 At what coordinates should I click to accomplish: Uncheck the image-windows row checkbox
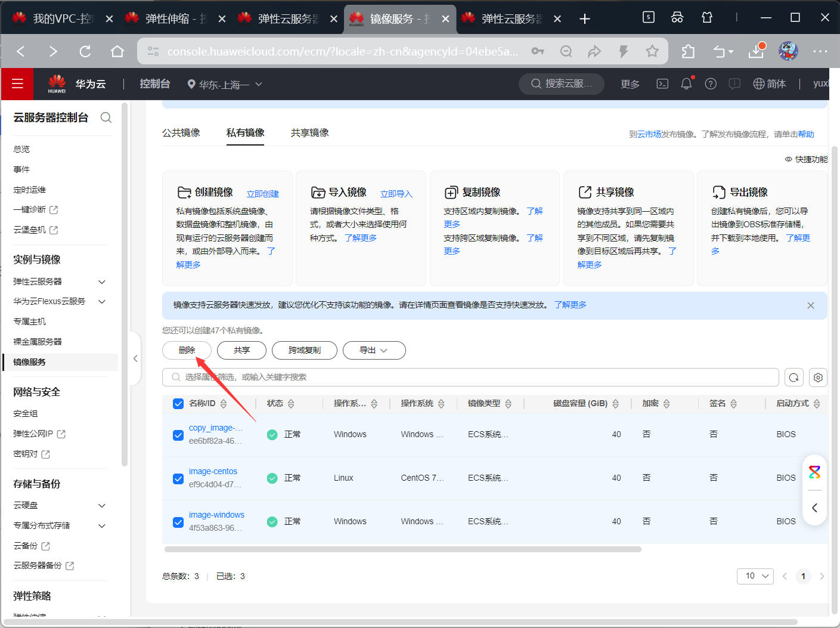click(178, 522)
